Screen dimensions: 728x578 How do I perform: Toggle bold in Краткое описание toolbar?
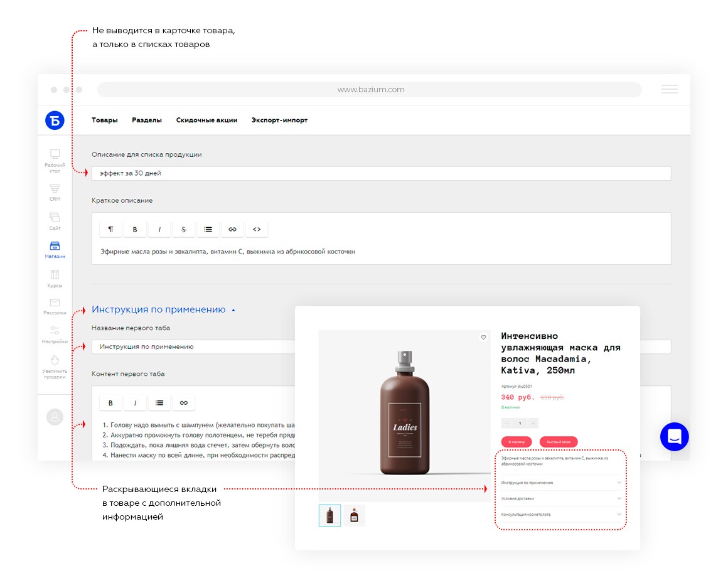pyautogui.click(x=135, y=229)
